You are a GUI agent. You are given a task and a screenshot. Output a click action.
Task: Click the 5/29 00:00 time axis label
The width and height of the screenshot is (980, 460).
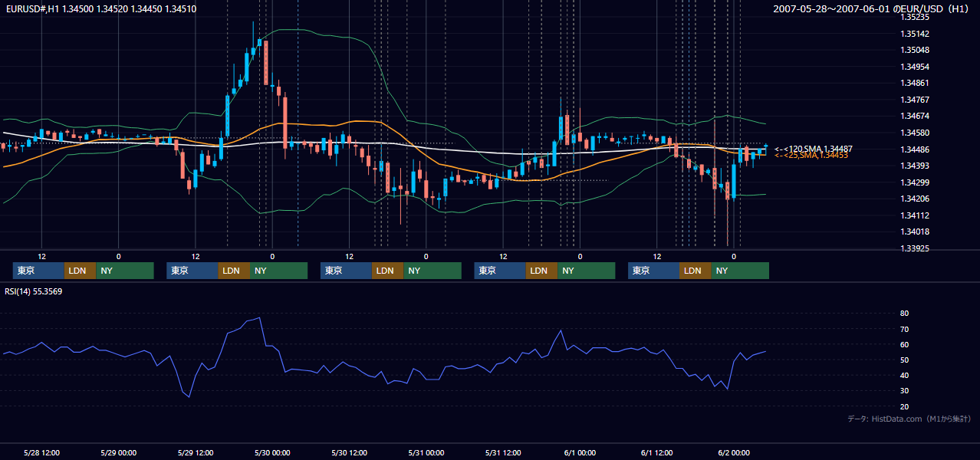click(118, 453)
